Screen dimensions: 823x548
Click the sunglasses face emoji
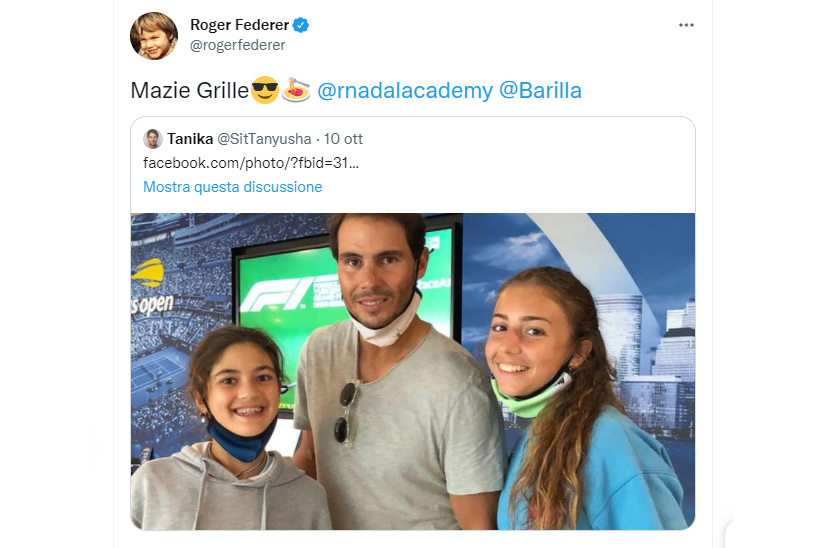coord(265,90)
